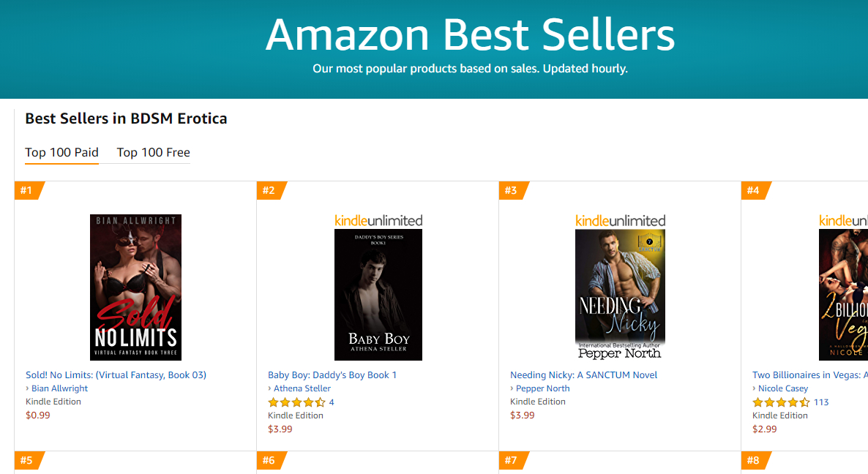The width and height of the screenshot is (868, 474).
Task: Click star rating icons under Athena Steller
Action: pyautogui.click(x=296, y=402)
